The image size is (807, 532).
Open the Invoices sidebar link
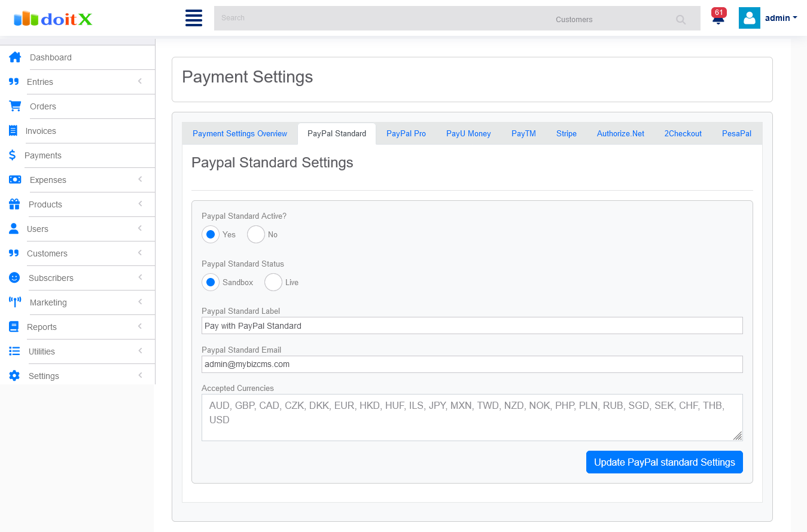pos(41,131)
